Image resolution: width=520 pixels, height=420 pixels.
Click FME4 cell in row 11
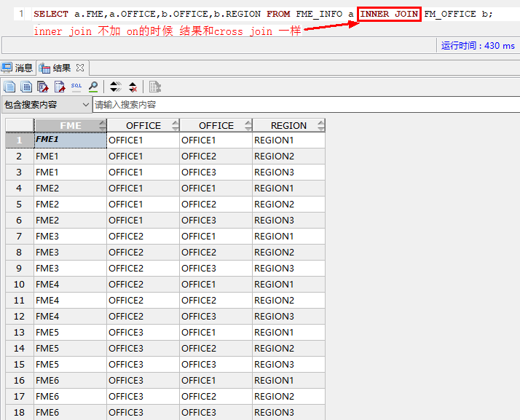coord(70,301)
